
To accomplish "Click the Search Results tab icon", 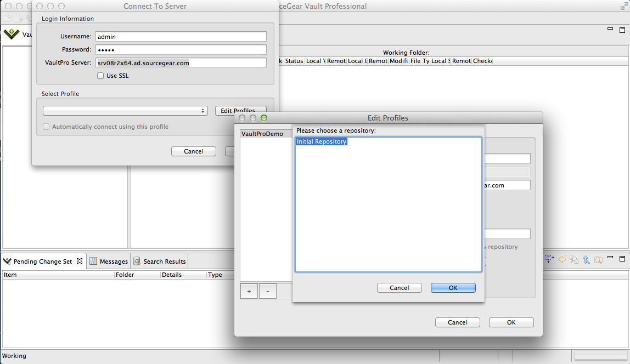I will click(x=137, y=261).
